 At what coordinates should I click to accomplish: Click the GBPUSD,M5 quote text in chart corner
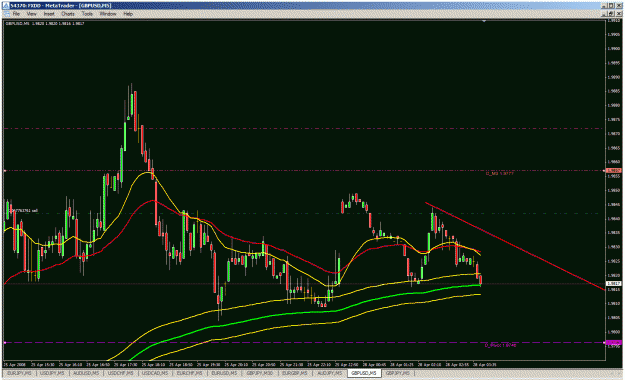pos(45,24)
